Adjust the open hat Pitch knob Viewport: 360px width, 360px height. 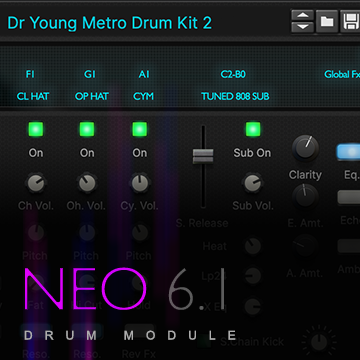pyautogui.click(x=87, y=232)
